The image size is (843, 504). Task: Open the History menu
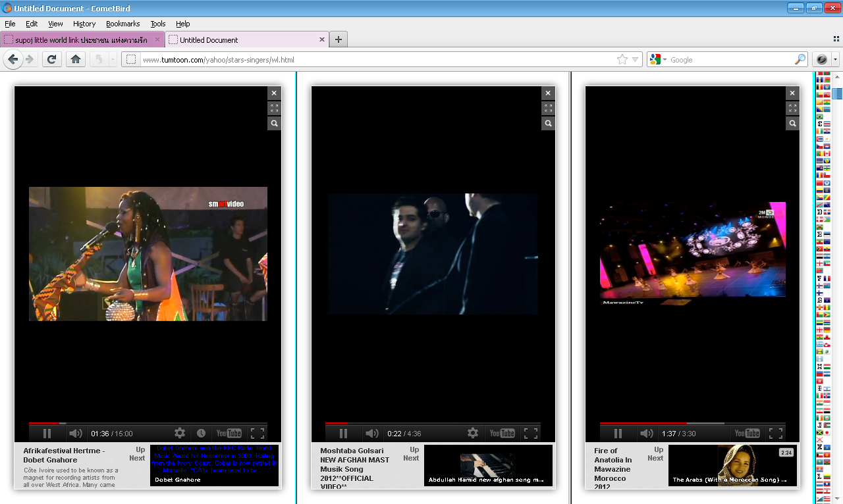click(84, 24)
